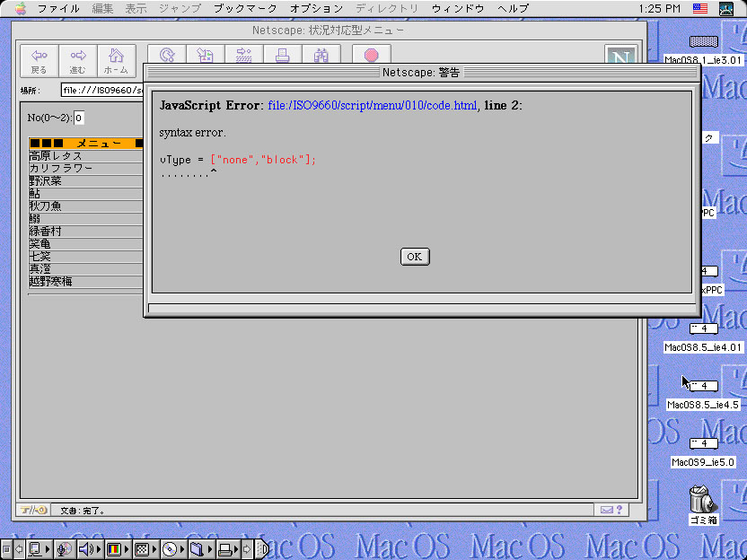The image size is (747, 560).
Task: Click the Netscape N logo
Action: (x=621, y=56)
